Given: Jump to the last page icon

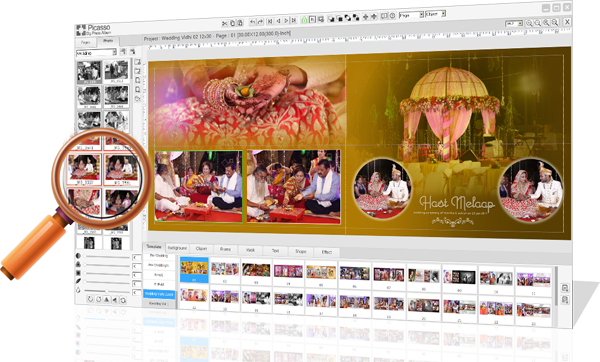Looking at the screenshot, I should click(294, 20).
